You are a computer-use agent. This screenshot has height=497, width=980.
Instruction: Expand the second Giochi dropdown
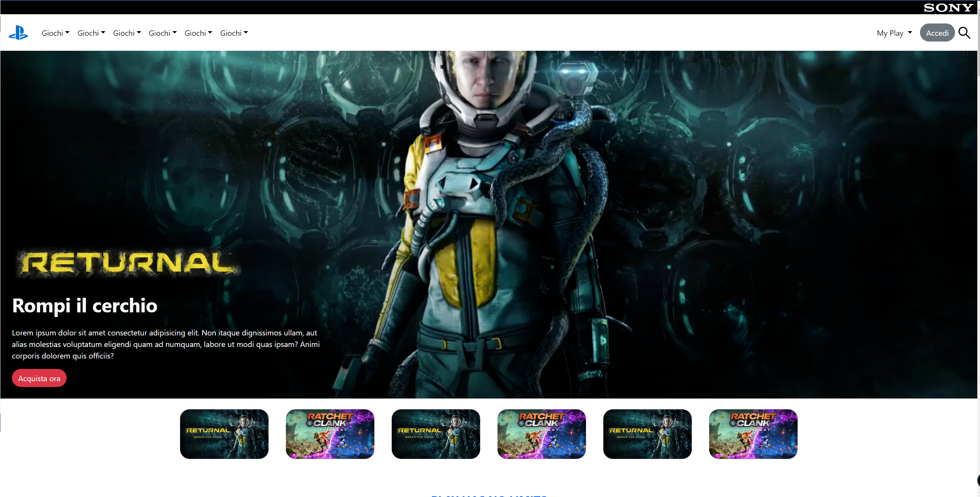pos(91,33)
